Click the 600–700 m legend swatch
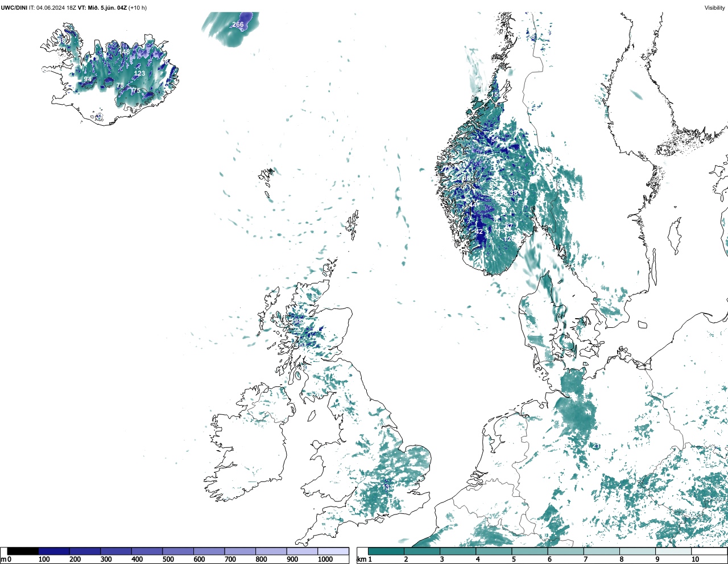Image resolution: width=728 pixels, height=564 pixels. pos(209,551)
